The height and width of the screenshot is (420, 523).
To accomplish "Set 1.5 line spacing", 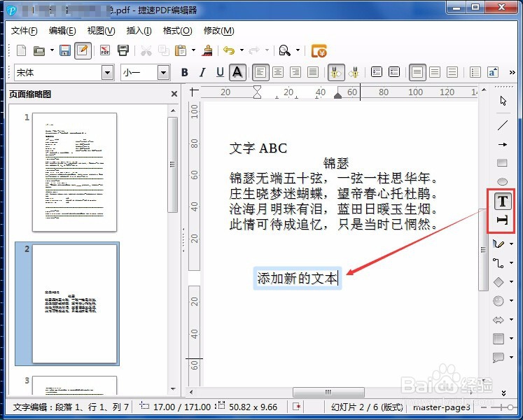I will point(435,72).
